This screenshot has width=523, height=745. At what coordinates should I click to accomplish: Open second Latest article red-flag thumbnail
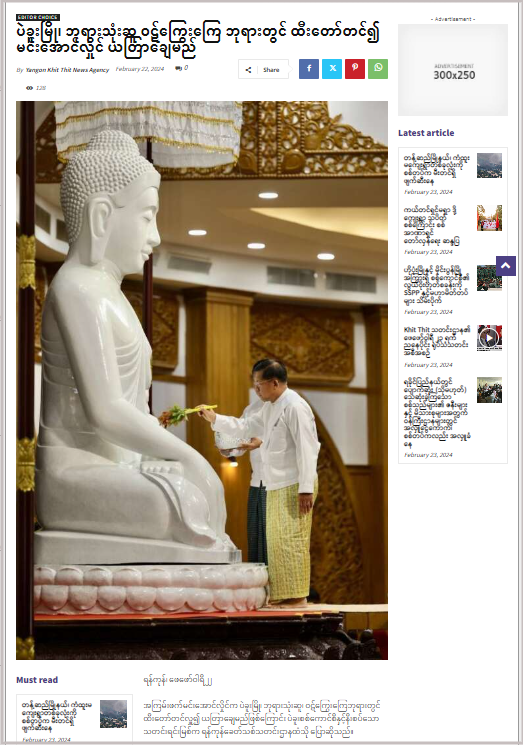pos(489,218)
